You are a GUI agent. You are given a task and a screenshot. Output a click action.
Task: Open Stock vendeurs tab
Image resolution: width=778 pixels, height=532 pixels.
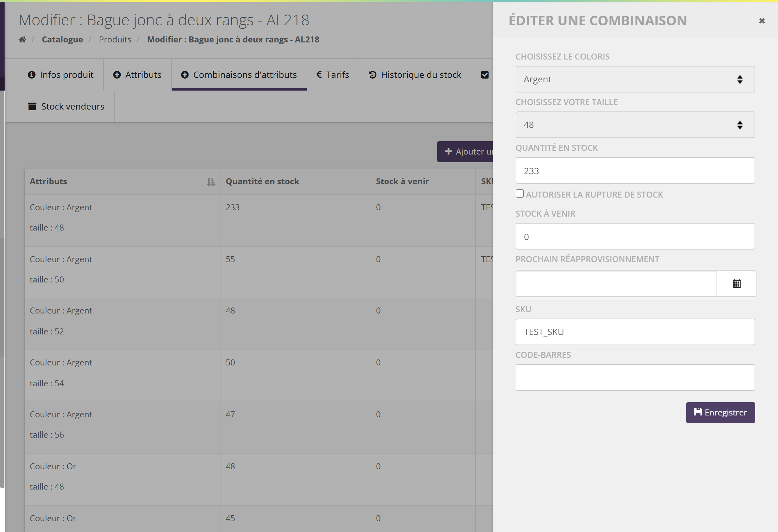[66, 106]
